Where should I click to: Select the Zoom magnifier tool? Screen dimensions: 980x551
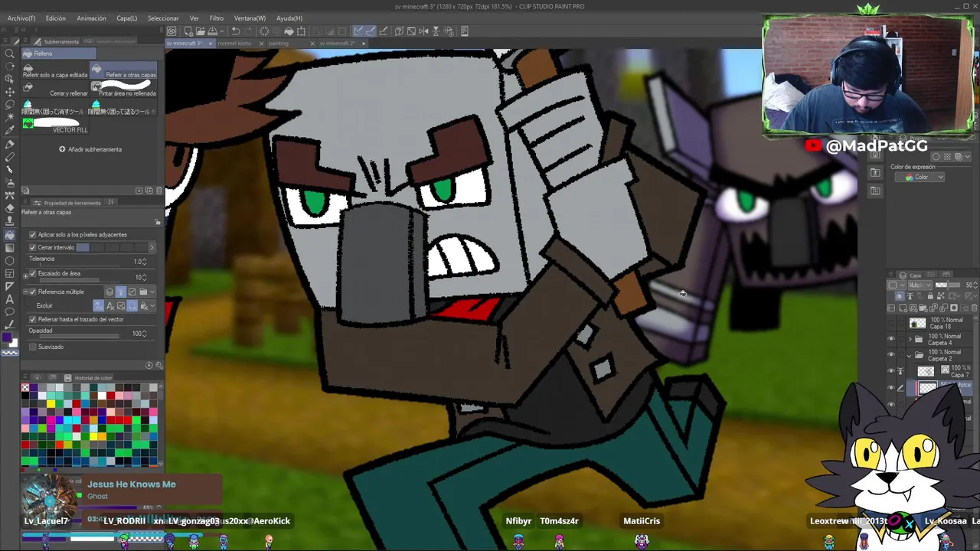coord(9,54)
